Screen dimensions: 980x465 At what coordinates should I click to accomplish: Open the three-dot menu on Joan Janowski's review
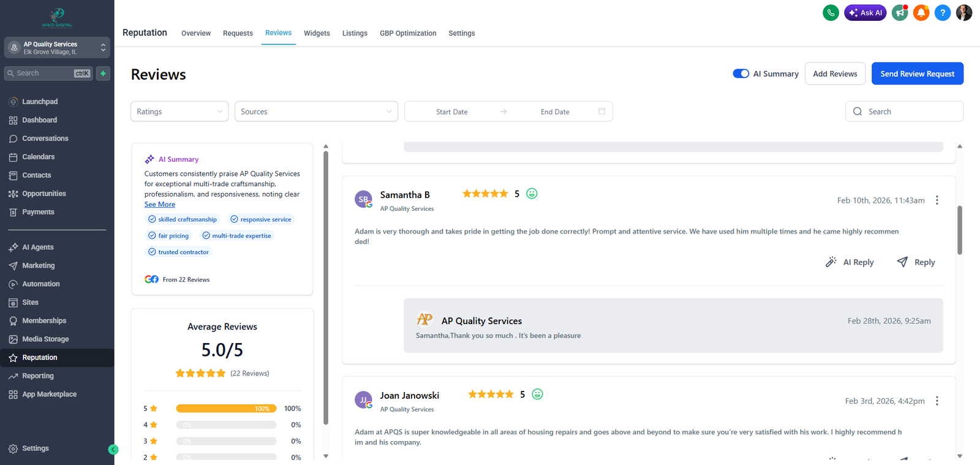click(x=937, y=401)
